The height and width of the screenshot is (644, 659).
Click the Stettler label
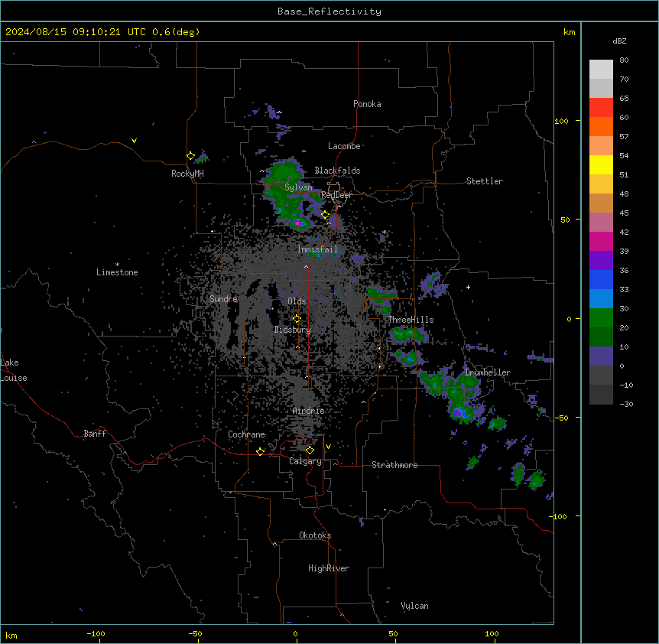(485, 181)
